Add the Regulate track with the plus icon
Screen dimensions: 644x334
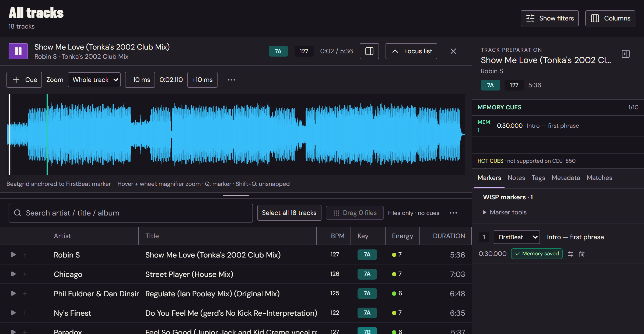[x=25, y=293]
